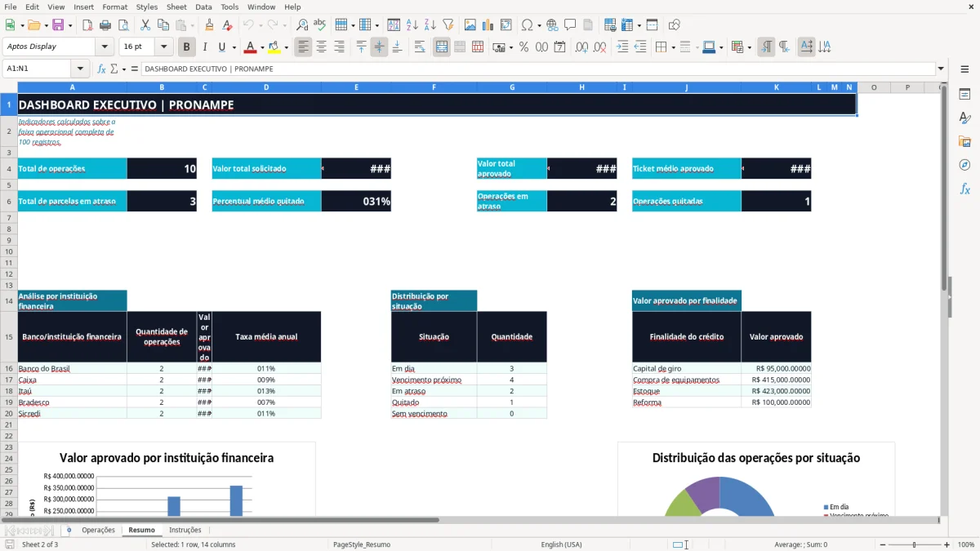Screen dimensions: 980x551
Task: Toggle the AutoFilter funnel
Action: (448, 25)
